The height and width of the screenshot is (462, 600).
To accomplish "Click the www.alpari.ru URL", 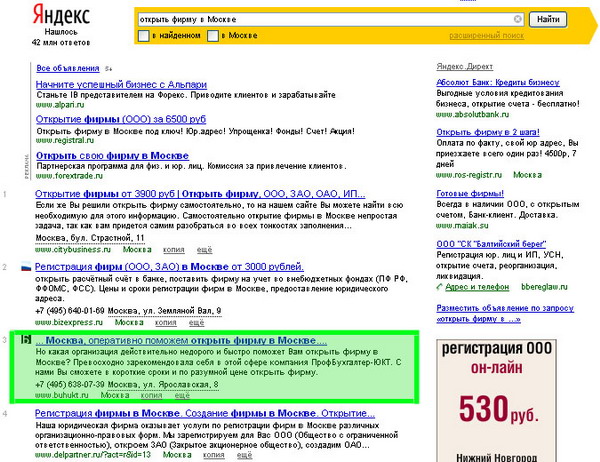I will (60, 104).
